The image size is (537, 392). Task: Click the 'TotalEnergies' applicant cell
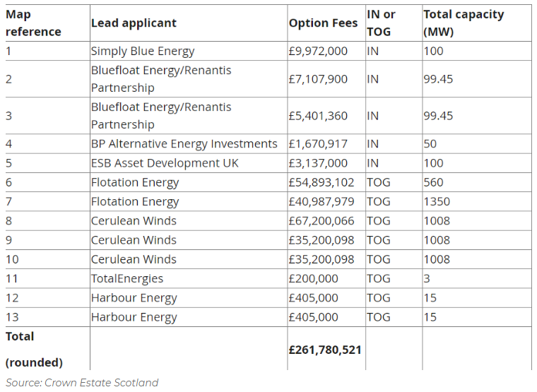(127, 278)
